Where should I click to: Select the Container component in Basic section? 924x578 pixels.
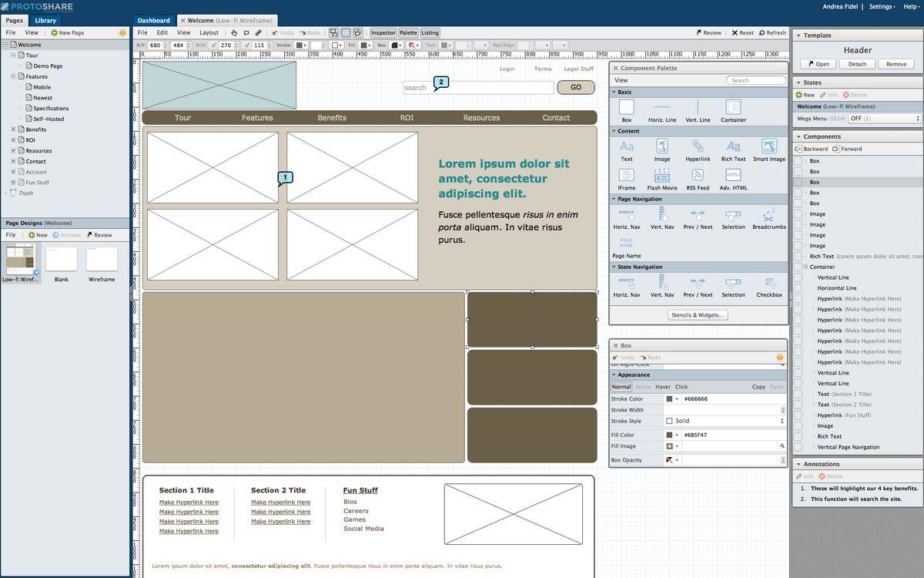733,108
